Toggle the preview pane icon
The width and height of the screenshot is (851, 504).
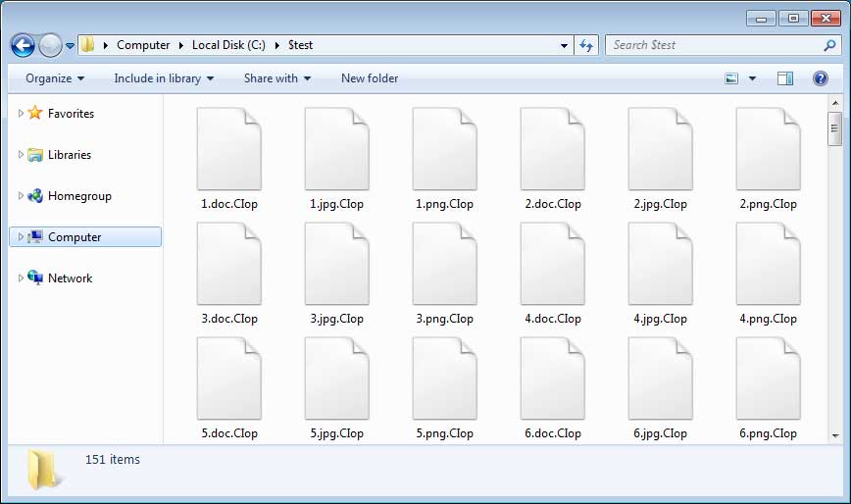(x=784, y=78)
